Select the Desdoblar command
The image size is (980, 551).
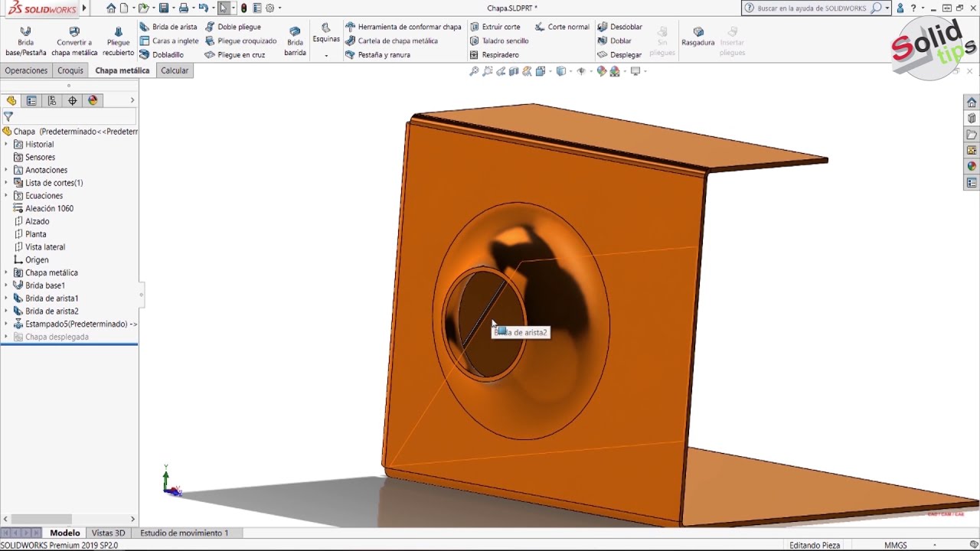[619, 27]
